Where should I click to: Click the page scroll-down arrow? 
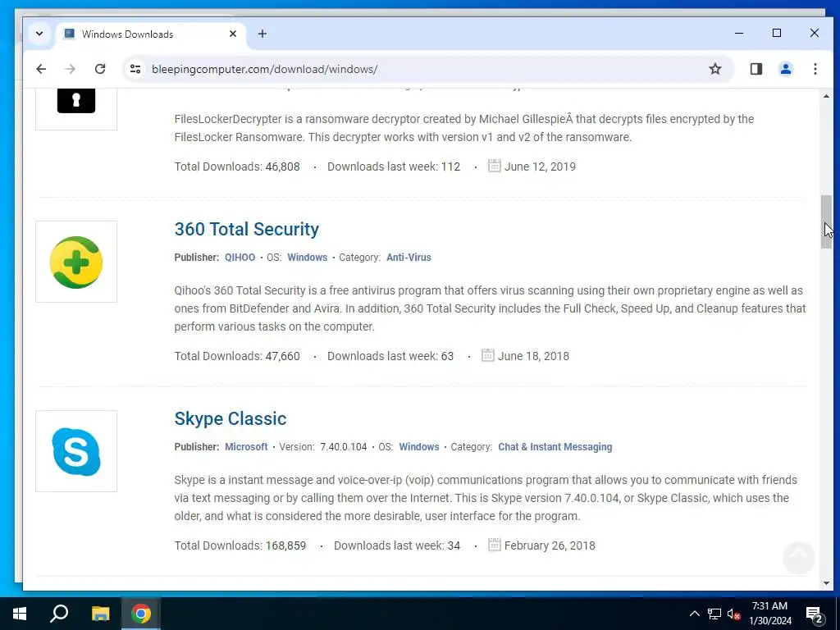coord(826,583)
